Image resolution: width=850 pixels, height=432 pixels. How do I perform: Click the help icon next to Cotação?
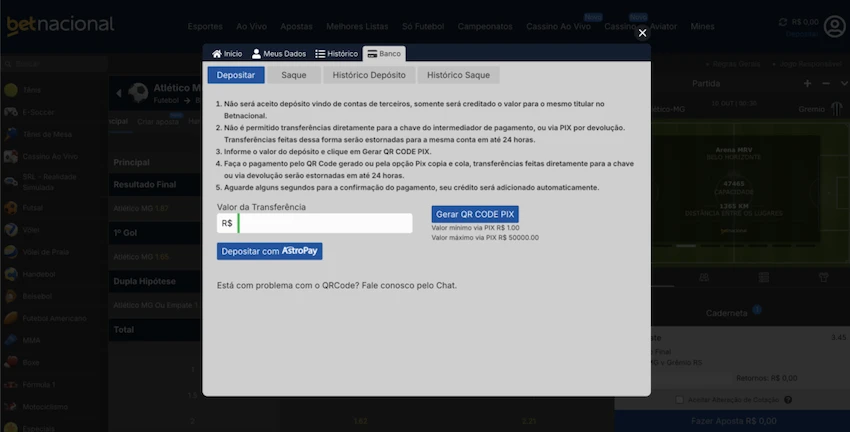click(x=788, y=400)
